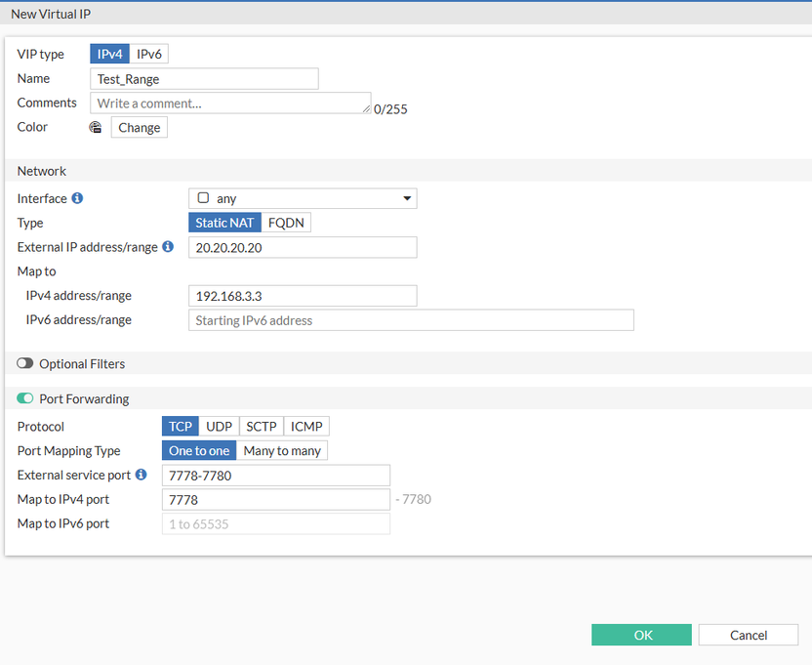Click the OK button
The image size is (812, 665).
tap(641, 635)
